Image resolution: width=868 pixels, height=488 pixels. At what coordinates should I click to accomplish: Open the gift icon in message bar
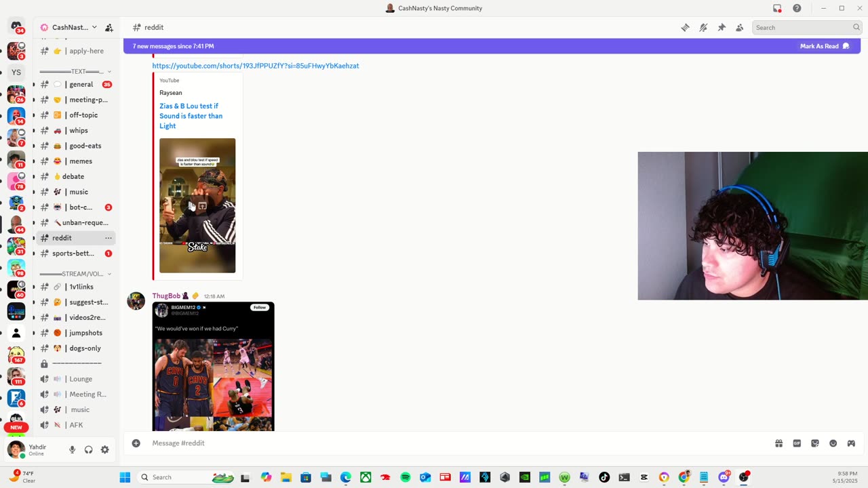pyautogui.click(x=779, y=443)
